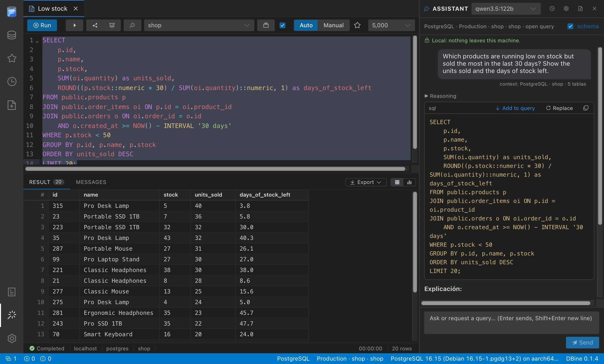604x364 pixels.
Task: Open the history clock icon in sidebar
Action: pyautogui.click(x=11, y=82)
